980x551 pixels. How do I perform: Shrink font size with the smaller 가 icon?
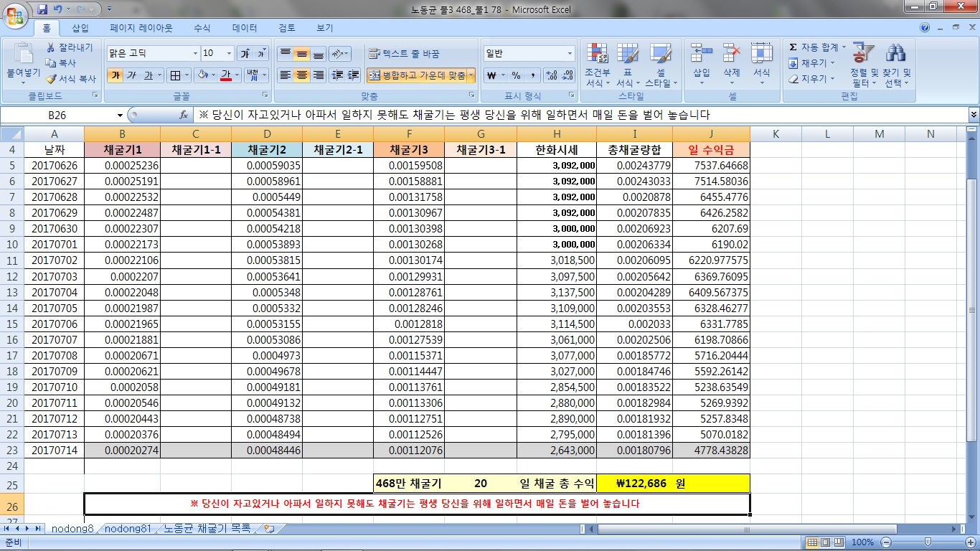coord(261,53)
